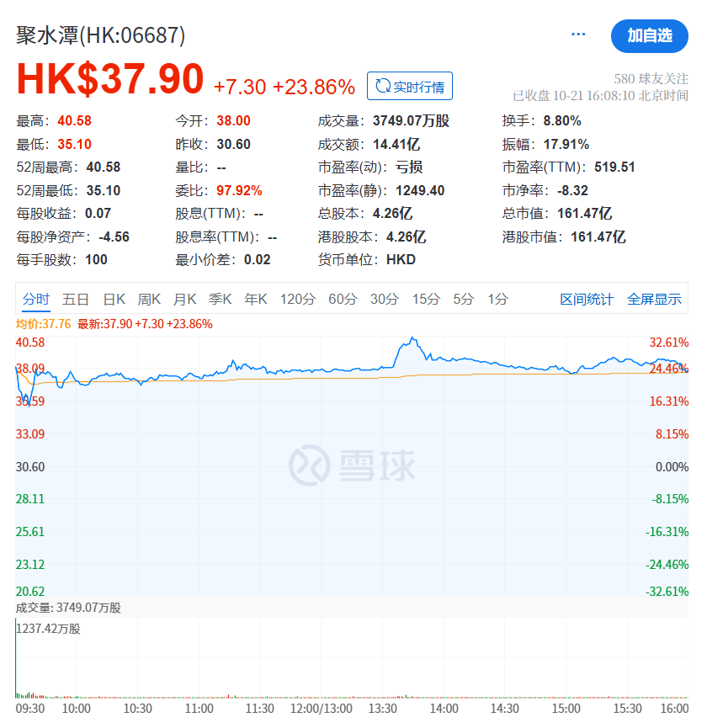Select the 分时 chart tab
Image resolution: width=707 pixels, height=728 pixels.
pyautogui.click(x=36, y=299)
